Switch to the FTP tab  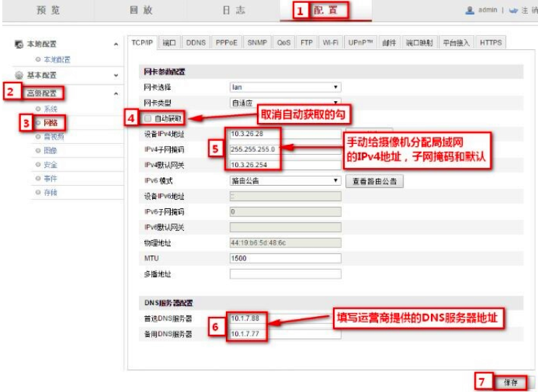[x=306, y=43]
